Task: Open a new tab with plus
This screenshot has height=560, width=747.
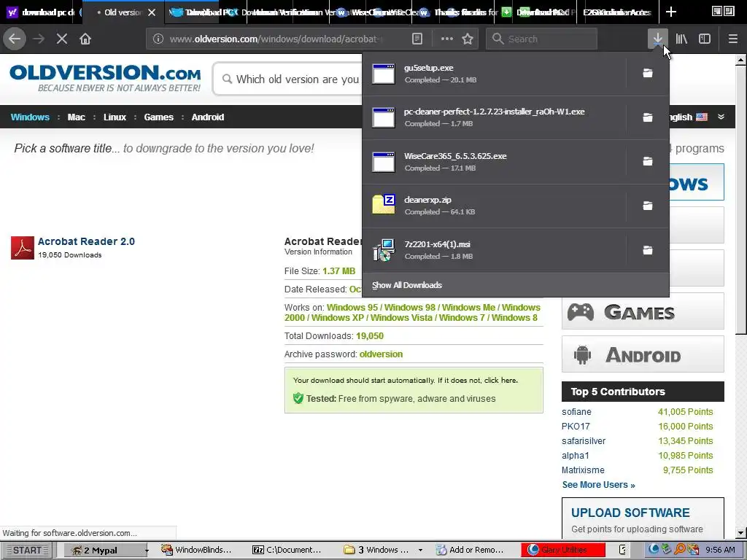Action: pos(671,12)
